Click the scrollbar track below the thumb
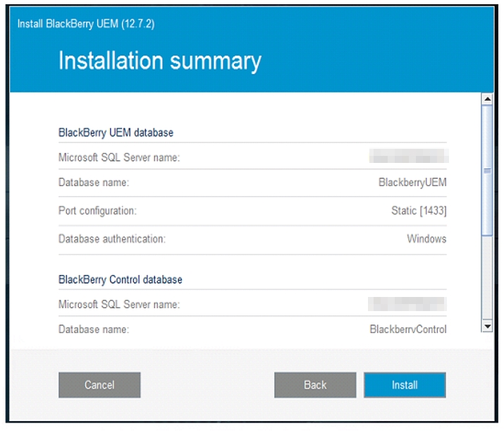Viewport: 504px width, 431px height. tap(486, 282)
